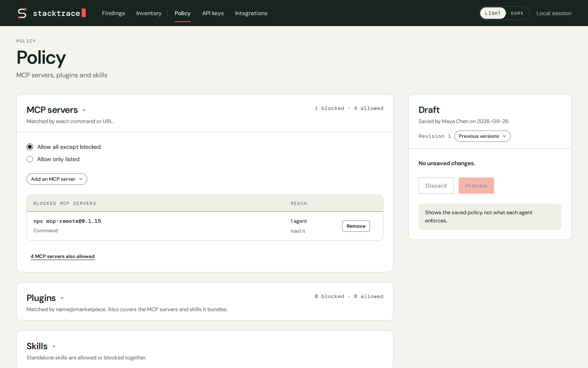
Task: Click the Discard button
Action: [436, 186]
